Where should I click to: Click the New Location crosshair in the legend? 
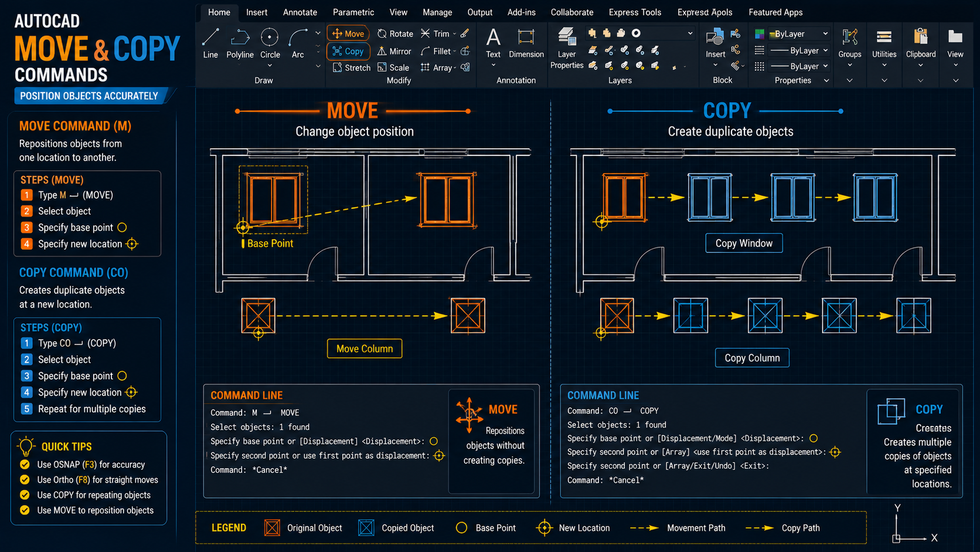545,528
